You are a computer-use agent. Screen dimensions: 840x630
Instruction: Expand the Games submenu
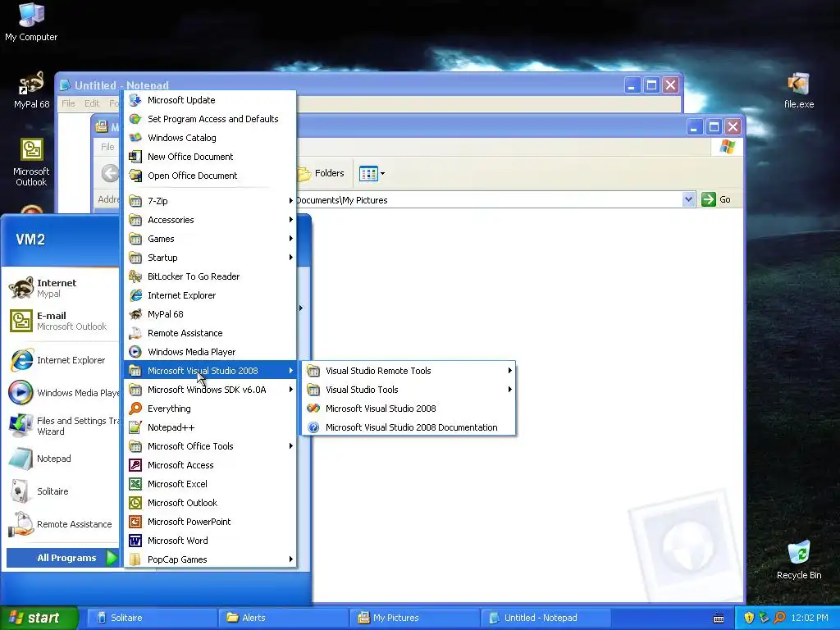210,239
